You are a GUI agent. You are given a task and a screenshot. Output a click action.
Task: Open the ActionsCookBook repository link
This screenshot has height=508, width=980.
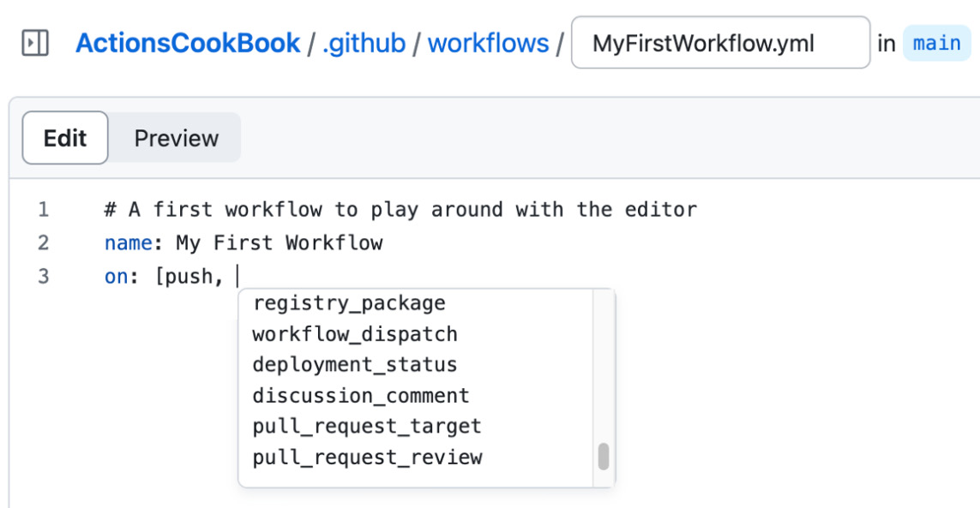pos(188,43)
